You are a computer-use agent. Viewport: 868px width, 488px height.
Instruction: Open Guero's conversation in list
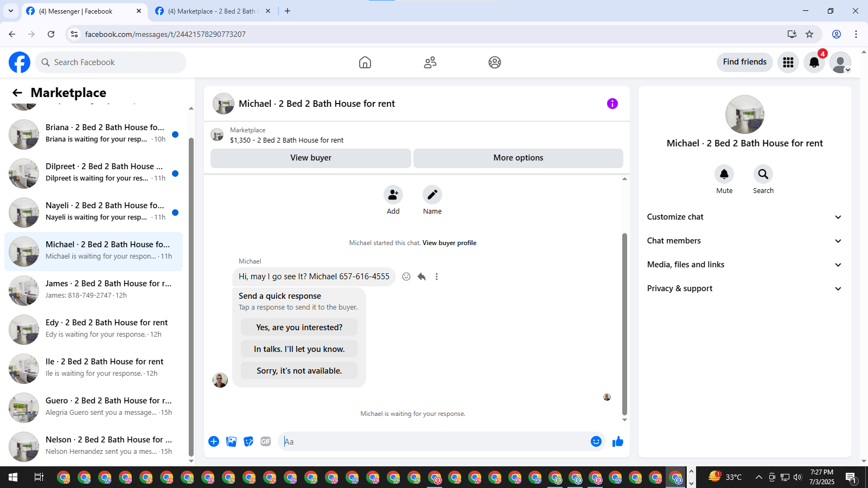[93, 408]
